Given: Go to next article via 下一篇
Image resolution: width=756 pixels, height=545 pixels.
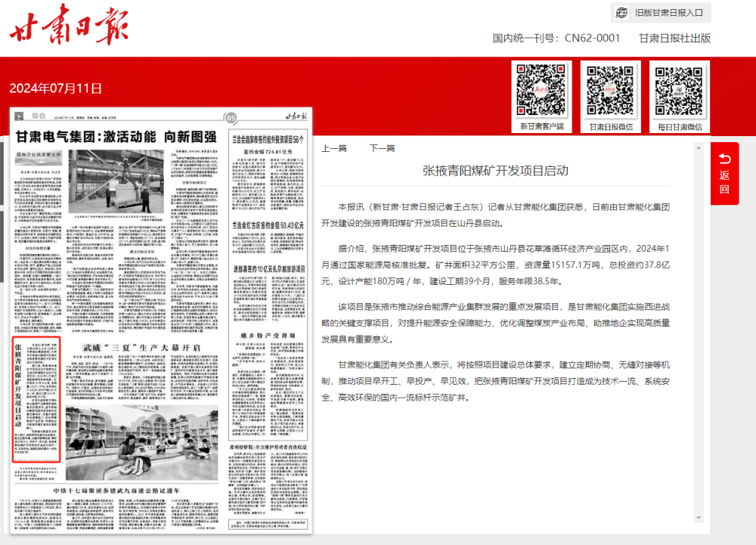Looking at the screenshot, I should tap(382, 149).
